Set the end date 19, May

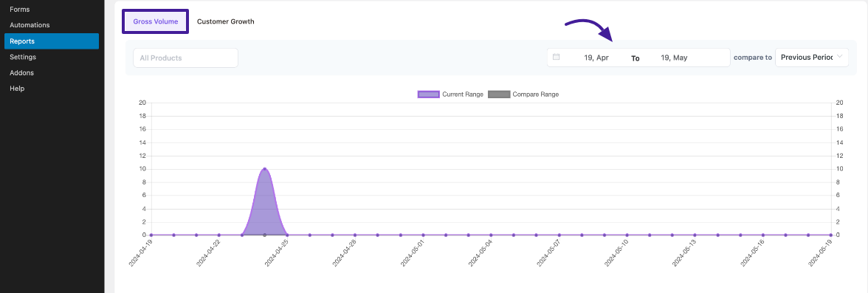pyautogui.click(x=674, y=58)
